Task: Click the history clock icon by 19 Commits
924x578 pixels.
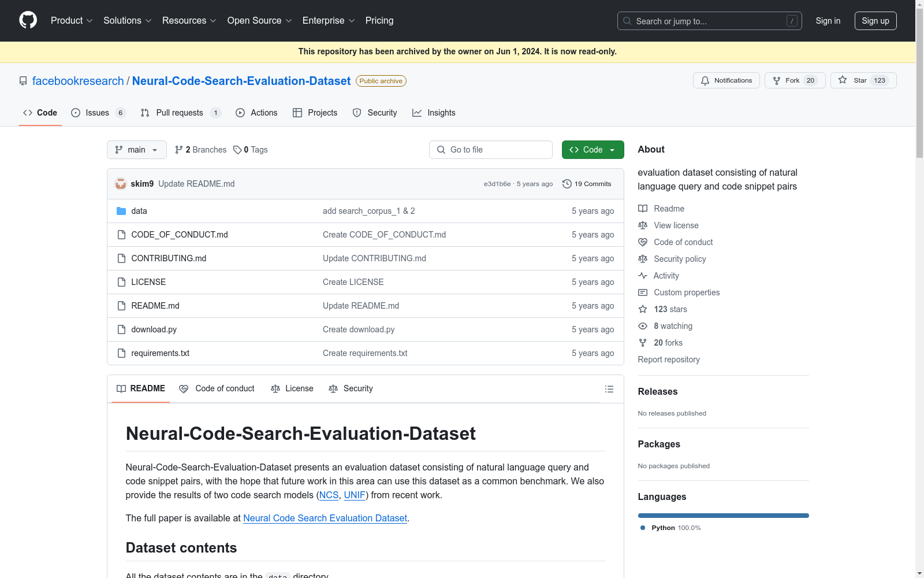Action: pos(567,184)
